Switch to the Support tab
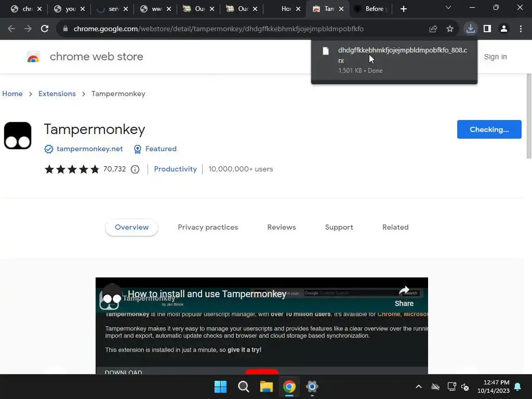This screenshot has width=532, height=399. click(x=339, y=228)
